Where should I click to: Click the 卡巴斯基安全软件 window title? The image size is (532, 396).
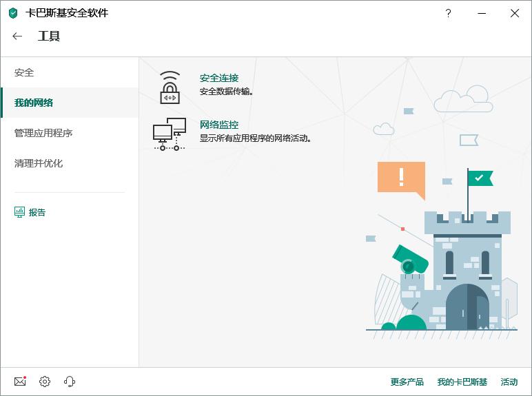pos(67,13)
